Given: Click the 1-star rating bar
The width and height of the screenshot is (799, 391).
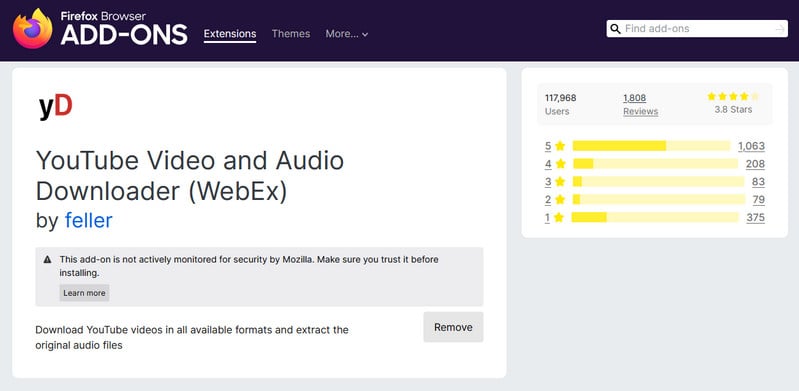Looking at the screenshot, I should click(654, 217).
